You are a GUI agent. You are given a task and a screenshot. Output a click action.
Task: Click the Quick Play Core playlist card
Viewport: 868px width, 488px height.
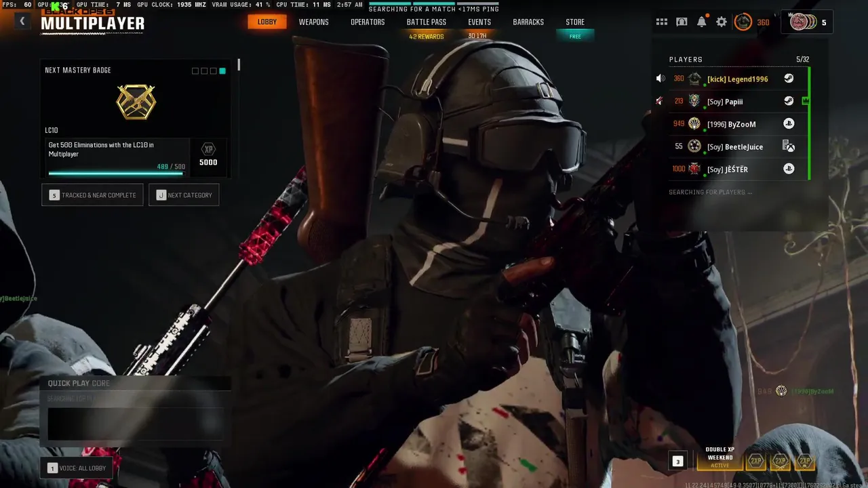pyautogui.click(x=136, y=411)
